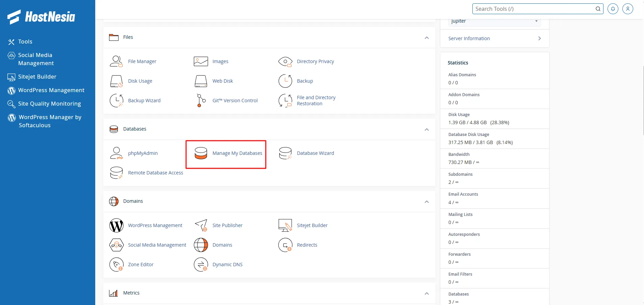The width and height of the screenshot is (644, 305).
Task: Click the Files section header
Action: [269, 37]
